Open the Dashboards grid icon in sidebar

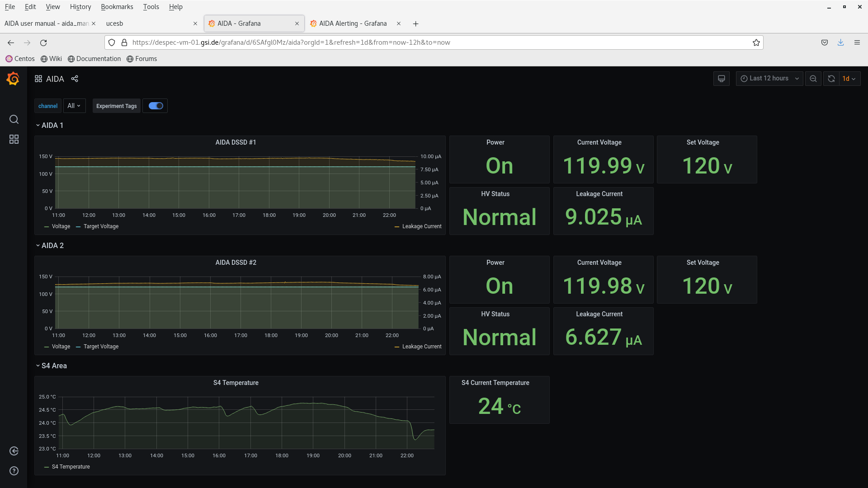coord(14,139)
